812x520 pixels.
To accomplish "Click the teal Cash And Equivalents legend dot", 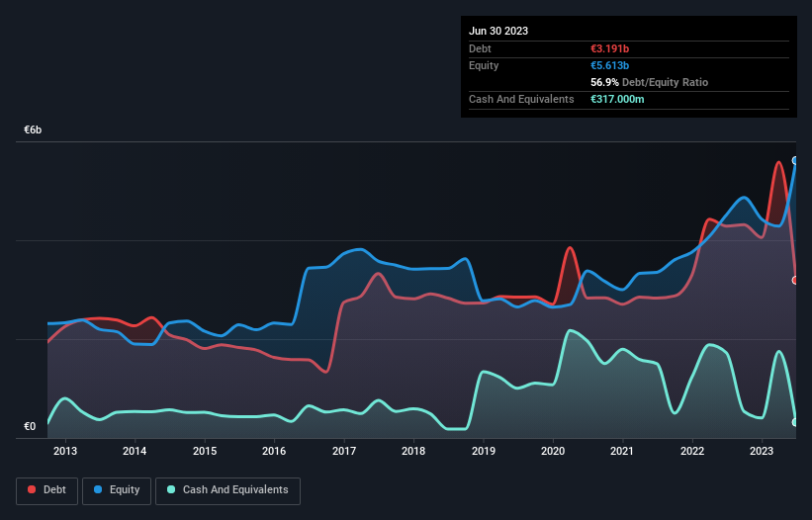I will 171,489.
